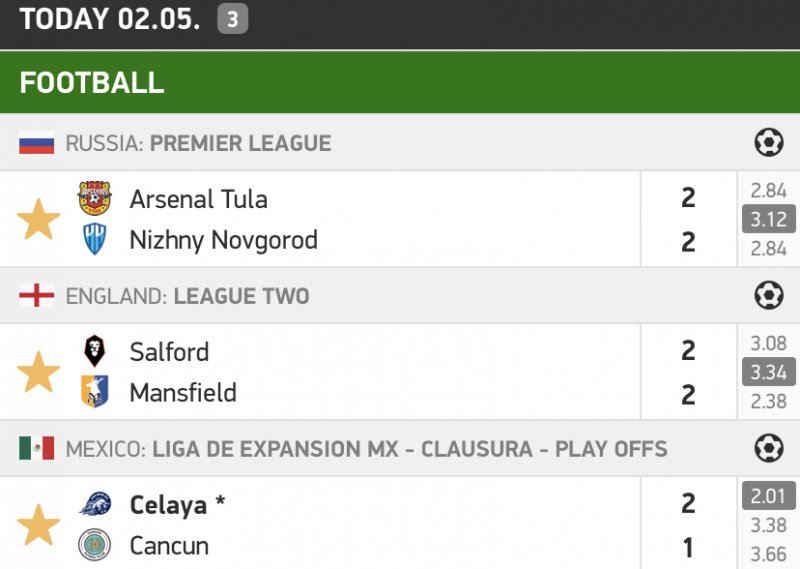The height and width of the screenshot is (569, 800).
Task: Click the Nizhny Novgorod club crest
Action: pos(95,240)
